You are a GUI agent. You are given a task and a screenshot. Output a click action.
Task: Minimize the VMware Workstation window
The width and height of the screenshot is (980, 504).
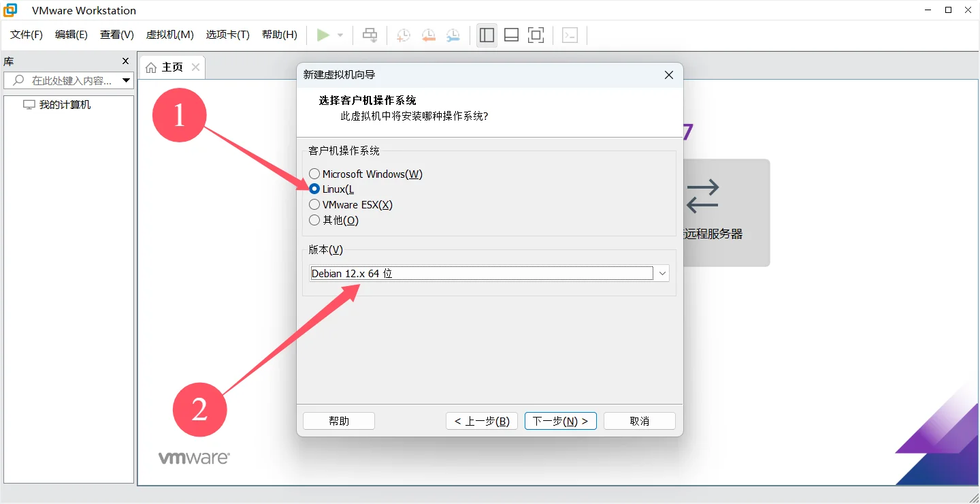click(x=928, y=10)
